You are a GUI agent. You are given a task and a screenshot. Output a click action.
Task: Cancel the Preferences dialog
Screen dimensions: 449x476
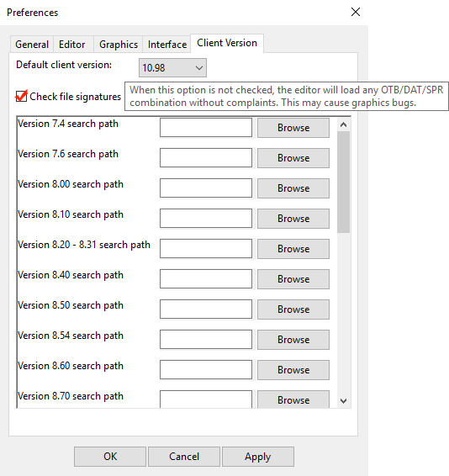[184, 457]
